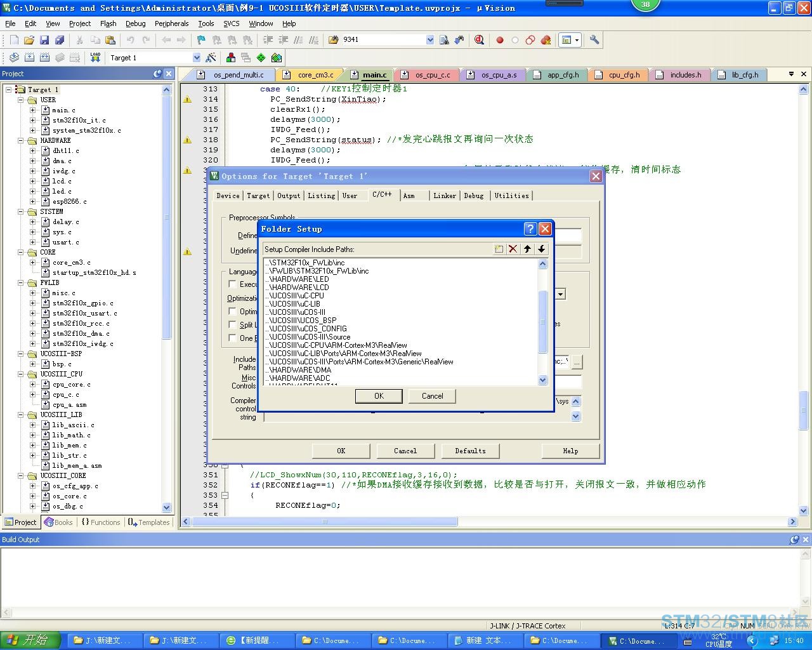Click the Pack Installer icon
The height and width of the screenshot is (650, 812).
pyautogui.click(x=277, y=58)
